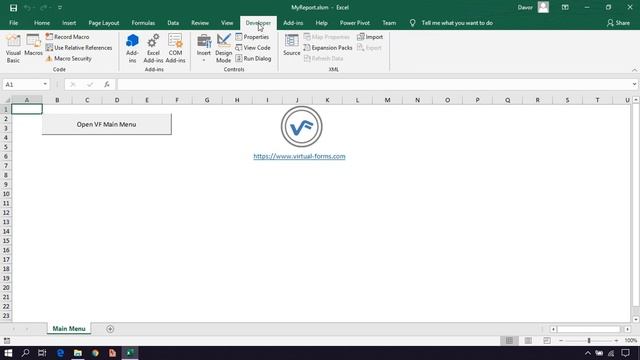
Task: Open Action Center notifications
Action: (626, 353)
